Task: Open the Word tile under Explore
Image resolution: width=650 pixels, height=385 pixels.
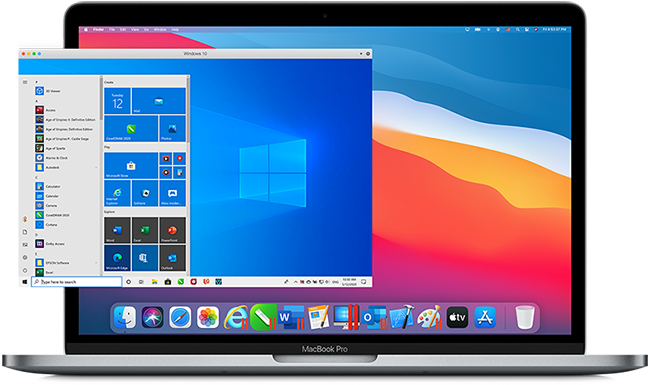Action: pos(117,230)
